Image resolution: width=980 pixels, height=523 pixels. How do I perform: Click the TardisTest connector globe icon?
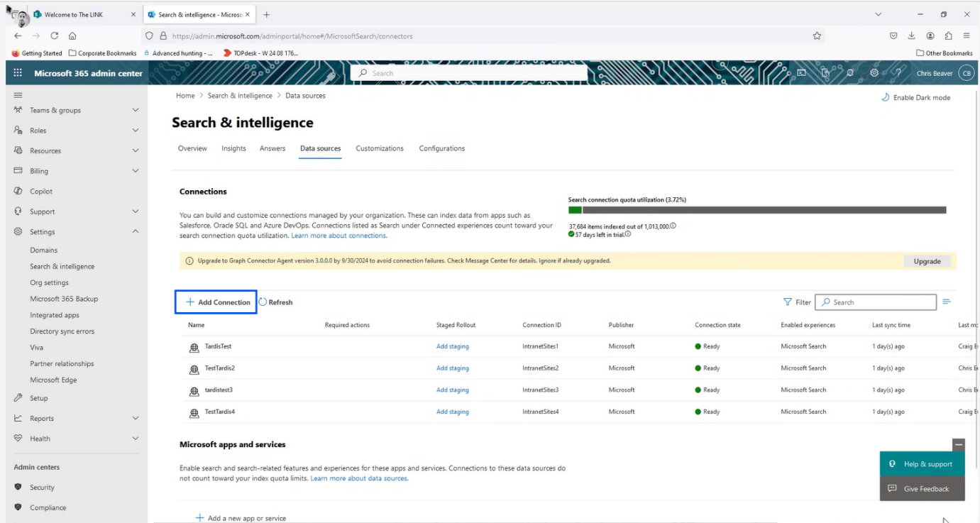click(194, 348)
